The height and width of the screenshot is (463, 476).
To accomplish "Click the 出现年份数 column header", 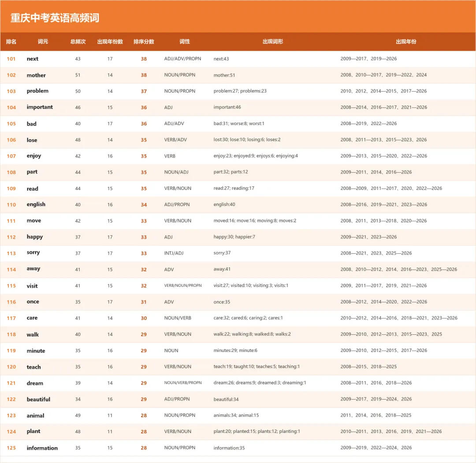I will (110, 41).
